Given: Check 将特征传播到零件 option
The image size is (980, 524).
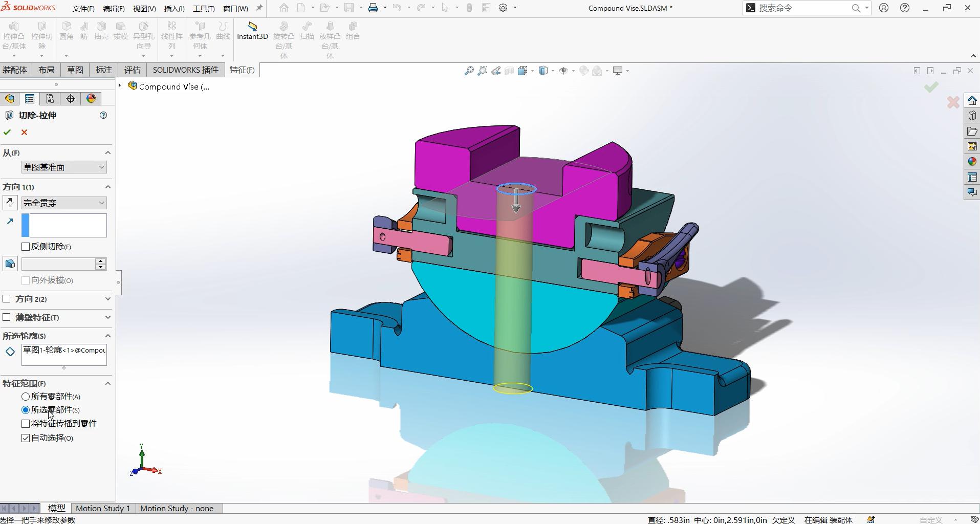Looking at the screenshot, I should coord(26,424).
